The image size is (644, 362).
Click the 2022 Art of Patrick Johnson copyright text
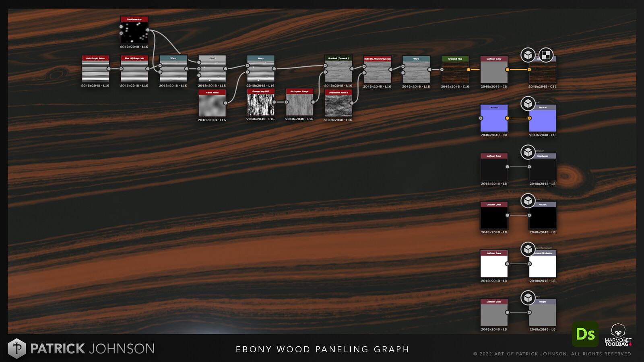coord(552,354)
